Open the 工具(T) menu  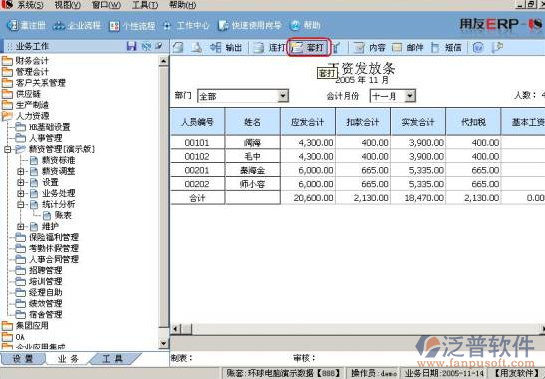145,5
